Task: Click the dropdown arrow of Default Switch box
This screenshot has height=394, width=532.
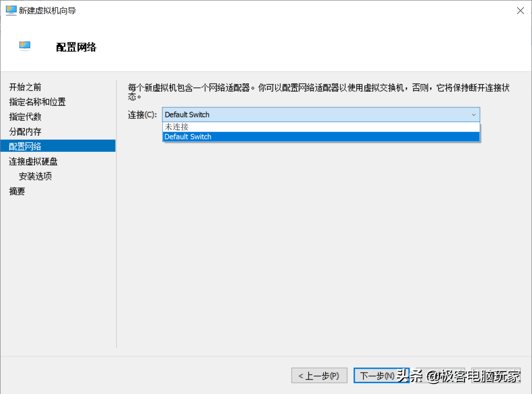Action: pyautogui.click(x=474, y=115)
